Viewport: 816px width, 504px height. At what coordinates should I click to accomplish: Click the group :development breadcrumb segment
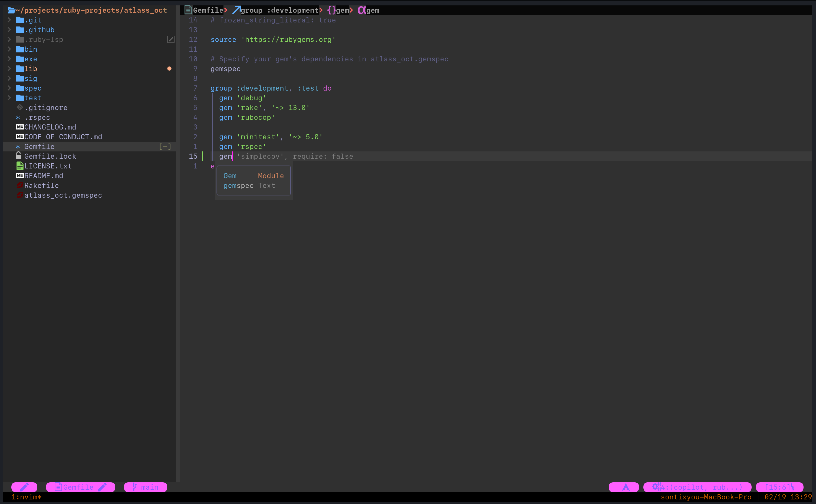point(279,10)
